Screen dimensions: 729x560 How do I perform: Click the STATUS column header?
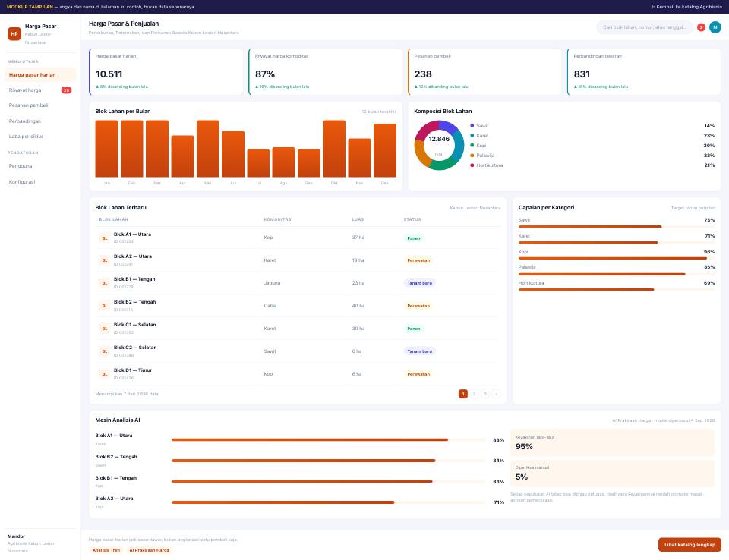[x=412, y=219]
